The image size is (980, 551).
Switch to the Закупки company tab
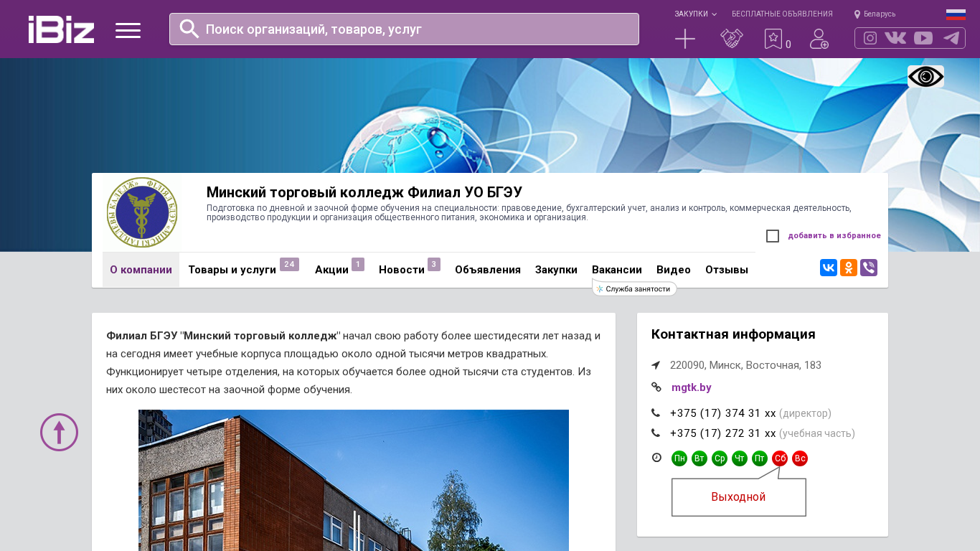[556, 270]
